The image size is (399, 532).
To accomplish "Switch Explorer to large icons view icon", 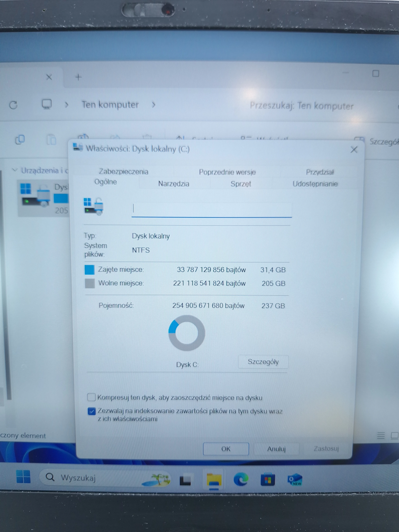I will [395, 435].
